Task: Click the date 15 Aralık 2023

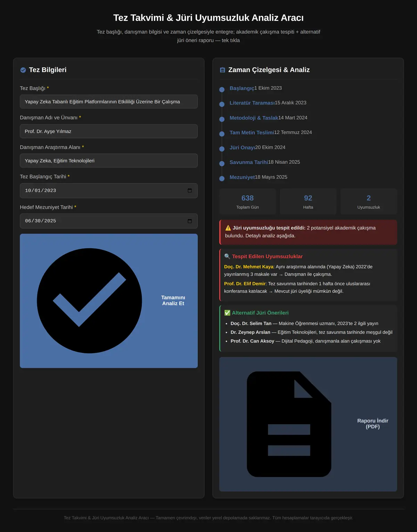Action: click(291, 103)
